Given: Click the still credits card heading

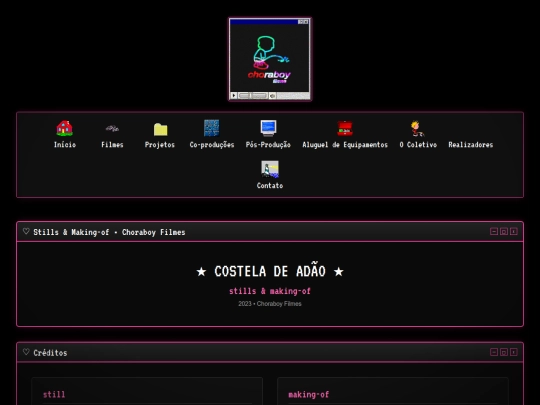Looking at the screenshot, I should pos(54,394).
